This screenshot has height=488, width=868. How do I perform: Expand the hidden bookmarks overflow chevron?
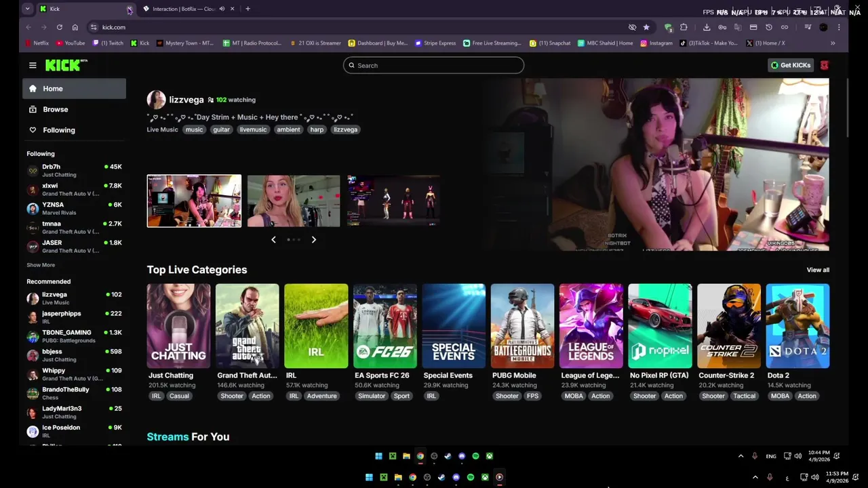tap(833, 43)
